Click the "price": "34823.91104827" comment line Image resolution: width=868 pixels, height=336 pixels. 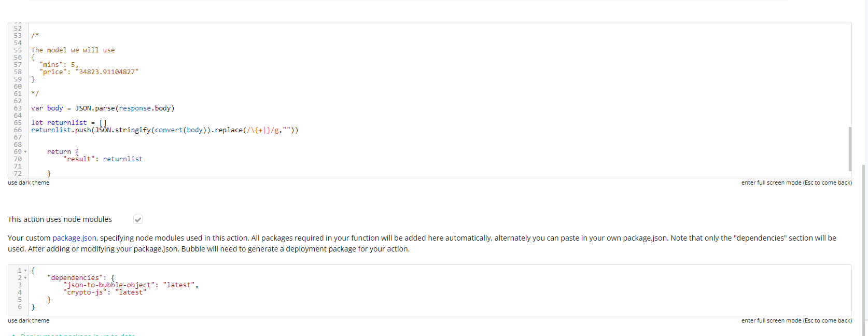point(89,72)
